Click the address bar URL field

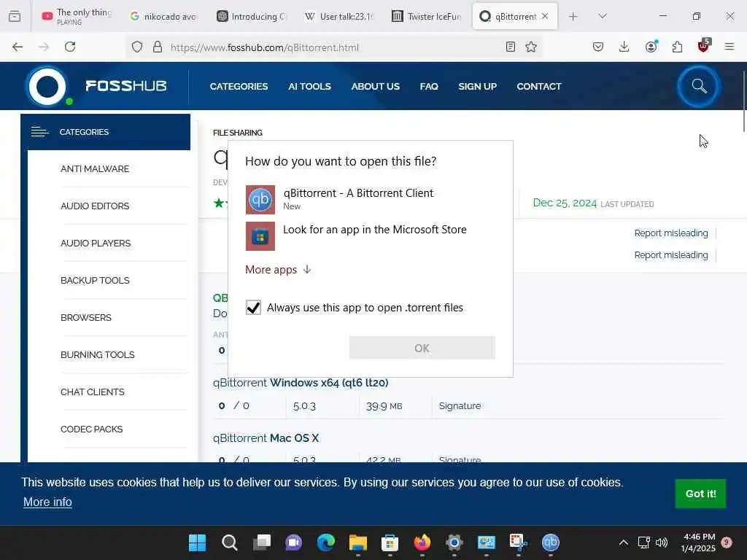[x=333, y=47]
